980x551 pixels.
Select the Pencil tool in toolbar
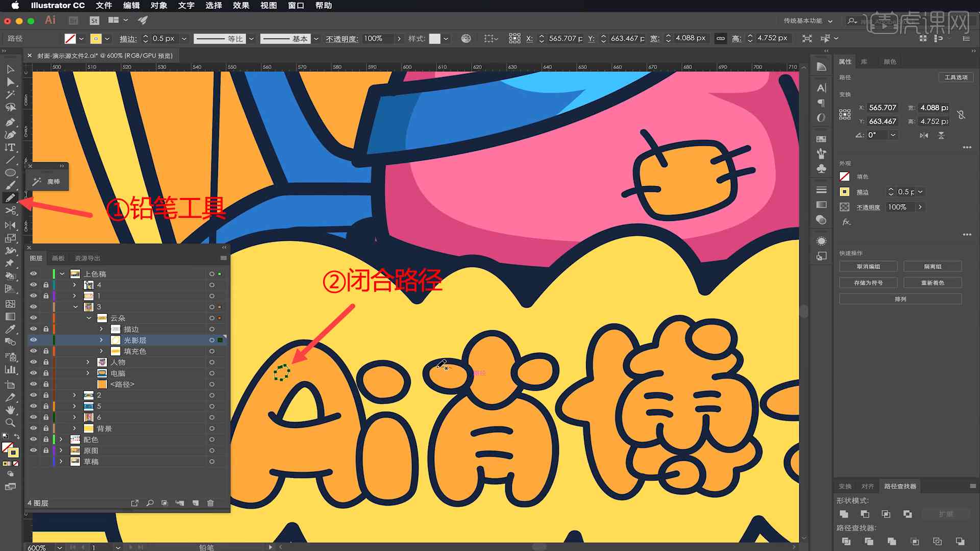[x=9, y=198]
